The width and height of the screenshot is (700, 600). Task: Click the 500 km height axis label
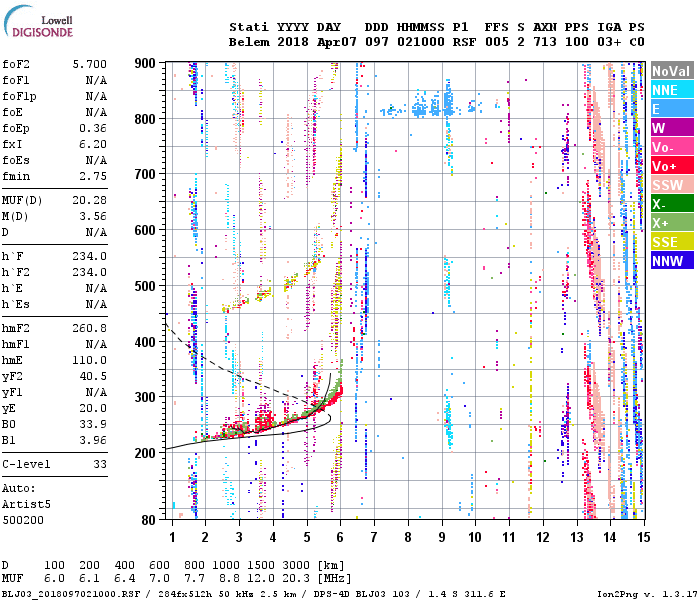pos(145,286)
